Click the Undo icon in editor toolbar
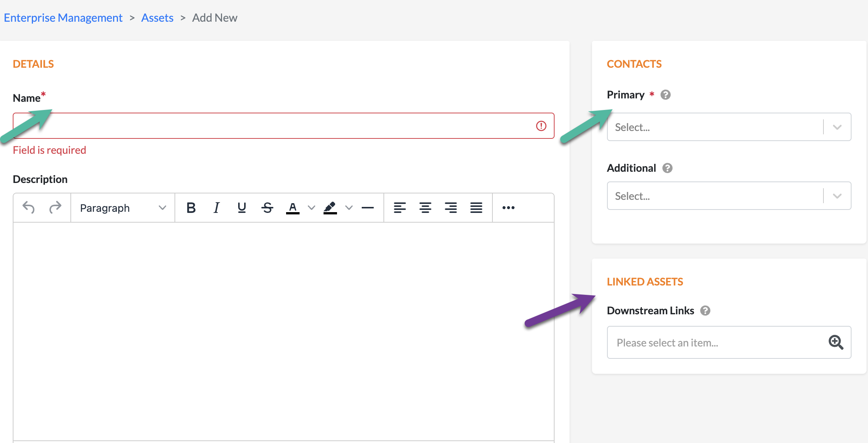This screenshot has width=868, height=443. 28,207
